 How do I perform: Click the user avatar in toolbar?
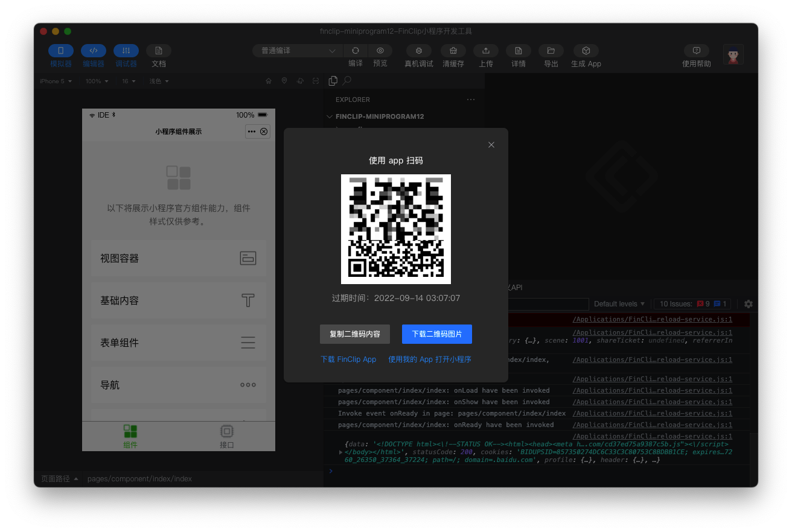pyautogui.click(x=733, y=55)
